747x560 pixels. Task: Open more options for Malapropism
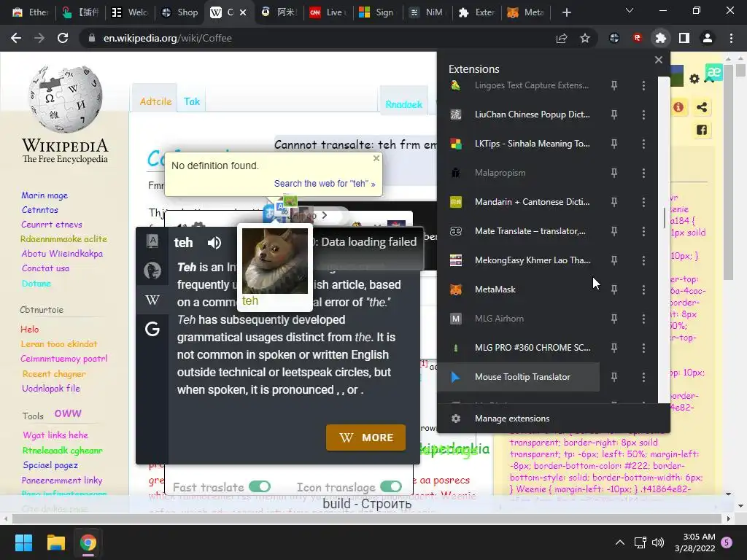click(643, 173)
